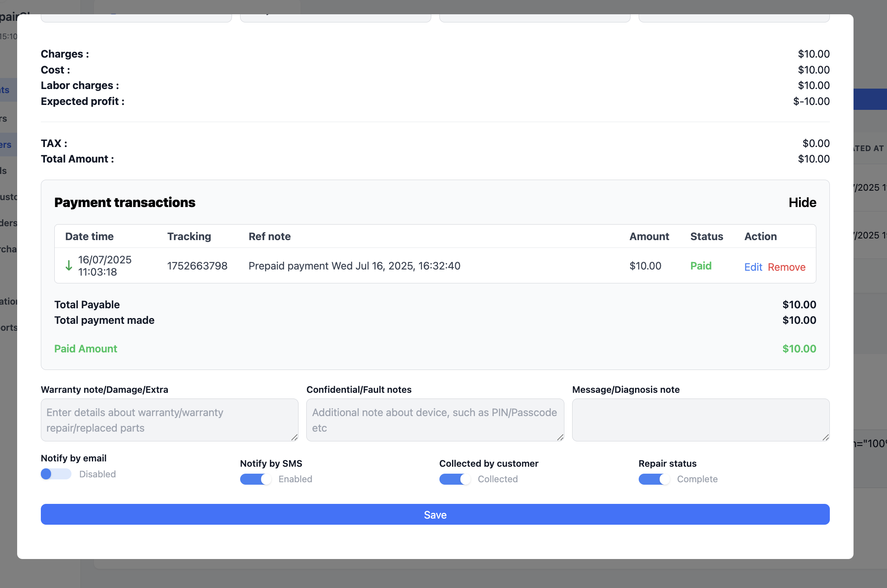This screenshot has width=887, height=588.
Task: Hide the Payment transactions section
Action: coord(802,203)
